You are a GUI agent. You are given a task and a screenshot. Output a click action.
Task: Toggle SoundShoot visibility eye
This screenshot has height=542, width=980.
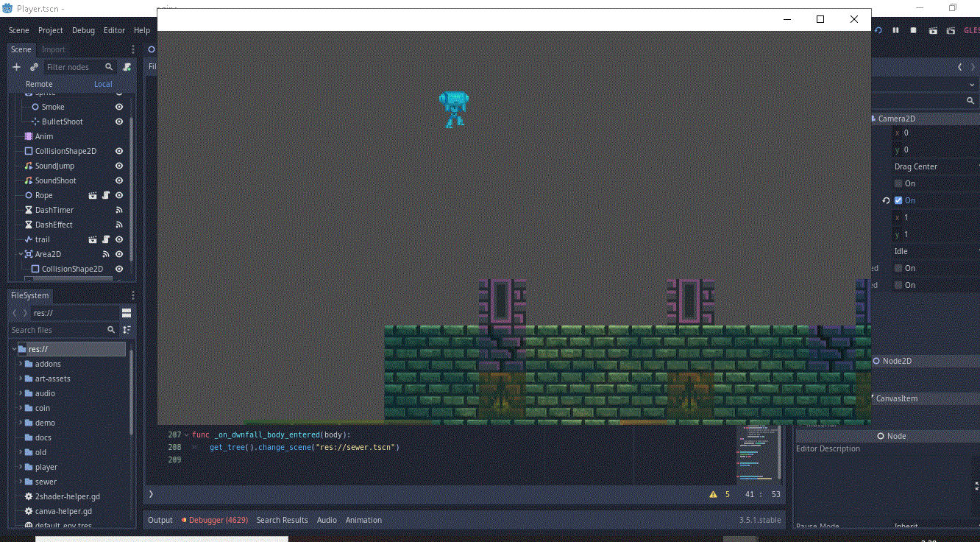point(119,180)
